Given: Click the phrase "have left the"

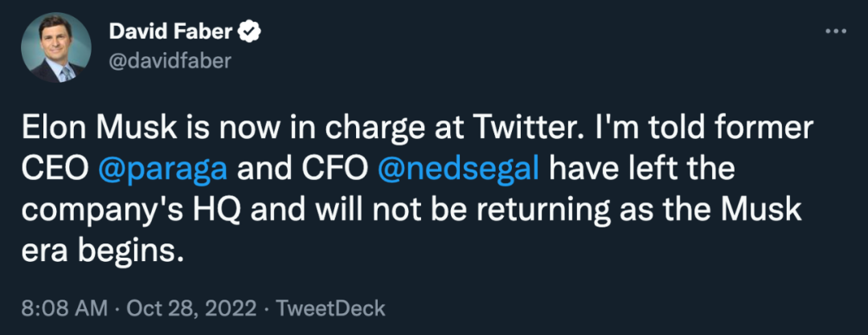Looking at the screenshot, I should pyautogui.click(x=643, y=170).
